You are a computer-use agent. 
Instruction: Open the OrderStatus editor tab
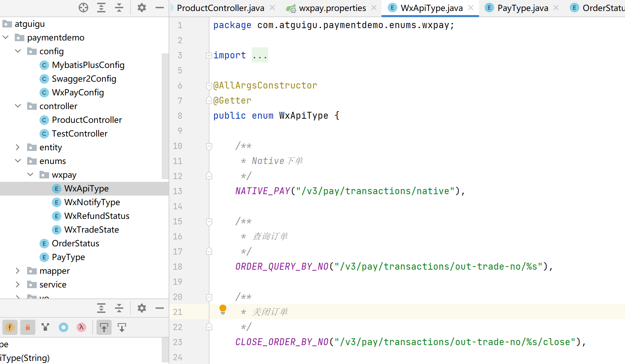598,8
